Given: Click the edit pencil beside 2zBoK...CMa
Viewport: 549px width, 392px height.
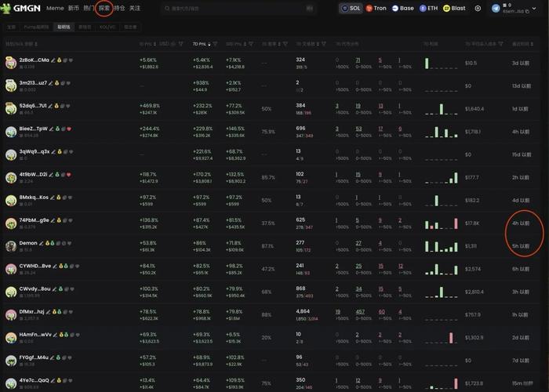Looking at the screenshot, I should pos(52,60).
